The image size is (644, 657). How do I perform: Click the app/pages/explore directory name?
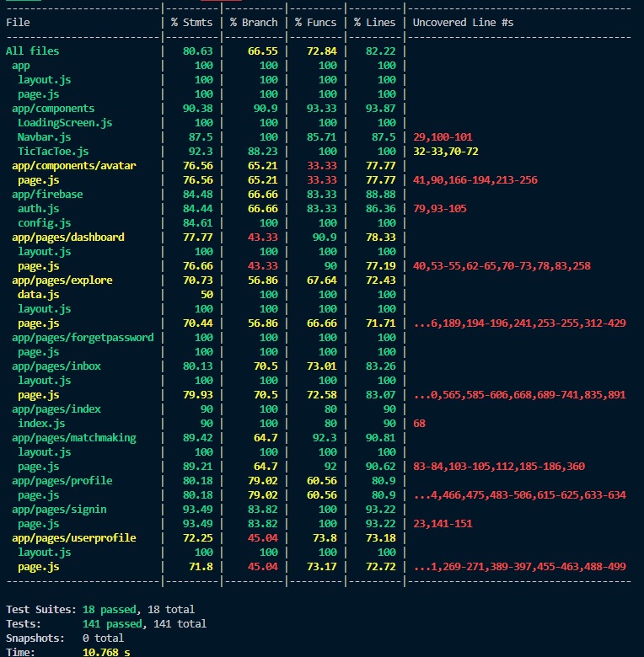point(62,280)
